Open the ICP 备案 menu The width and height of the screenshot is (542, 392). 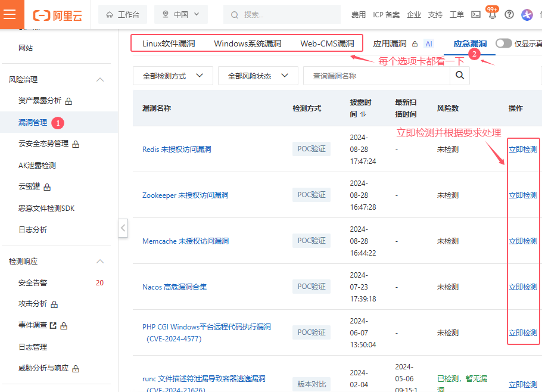click(386, 14)
